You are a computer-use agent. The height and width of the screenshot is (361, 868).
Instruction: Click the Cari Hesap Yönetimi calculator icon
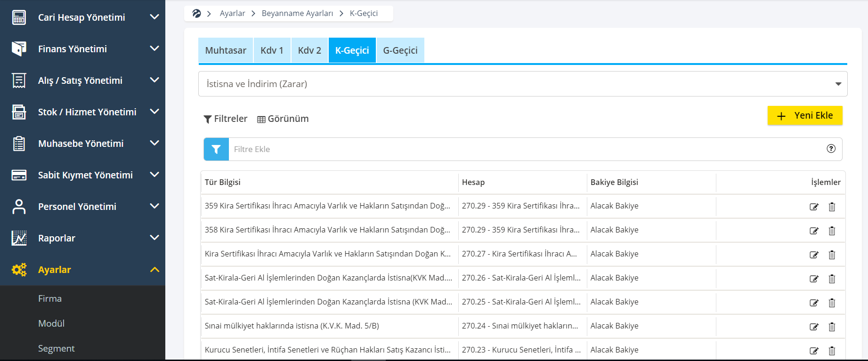(19, 17)
